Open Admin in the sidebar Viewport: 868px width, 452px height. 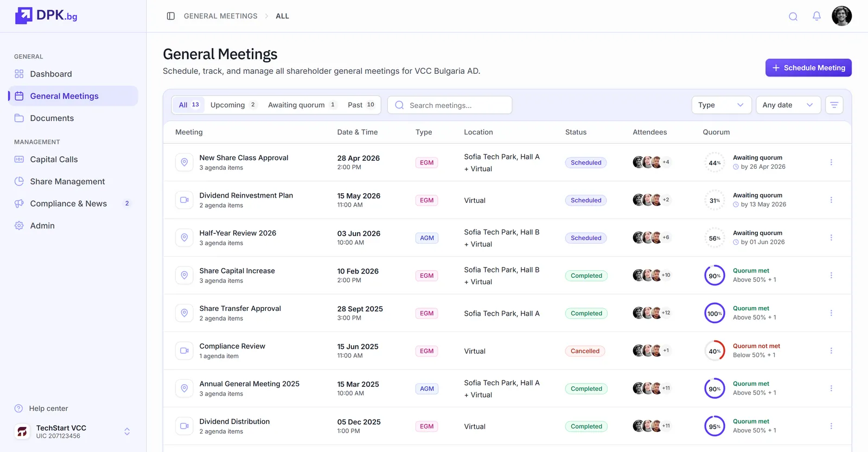(x=73, y=226)
